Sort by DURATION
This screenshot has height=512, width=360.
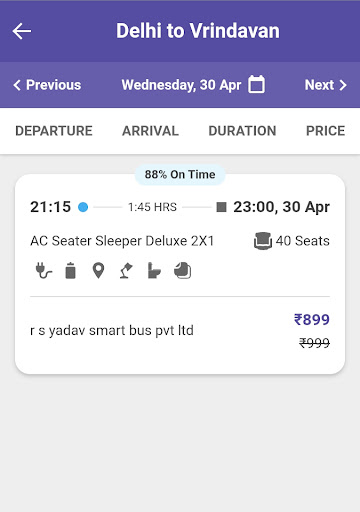tap(242, 131)
